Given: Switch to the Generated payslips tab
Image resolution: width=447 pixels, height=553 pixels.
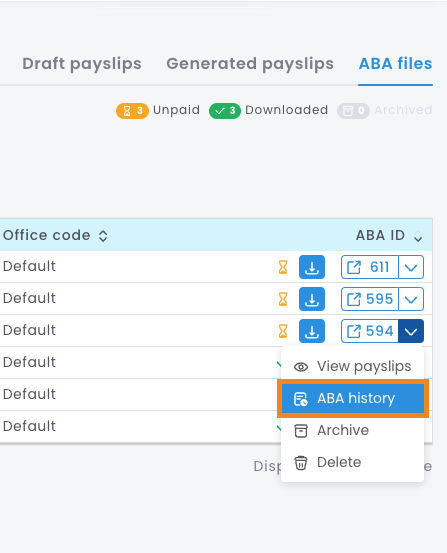Looking at the screenshot, I should tap(250, 64).
